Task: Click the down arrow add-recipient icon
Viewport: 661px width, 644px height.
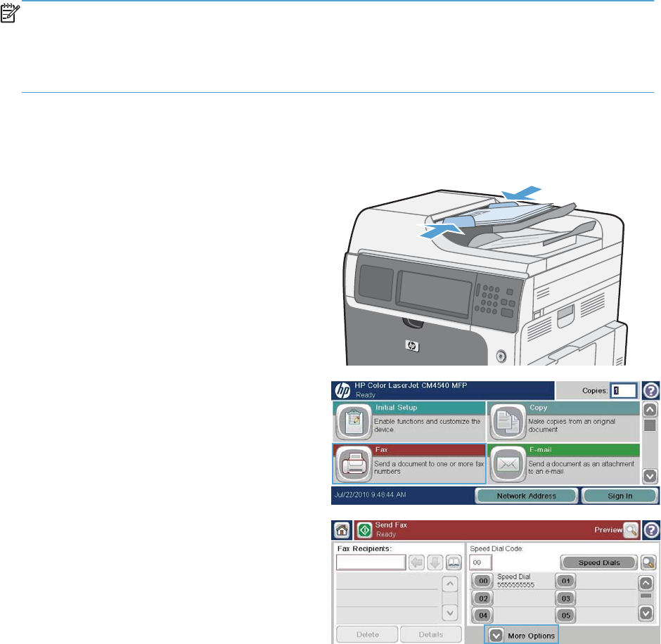Action: 435,562
